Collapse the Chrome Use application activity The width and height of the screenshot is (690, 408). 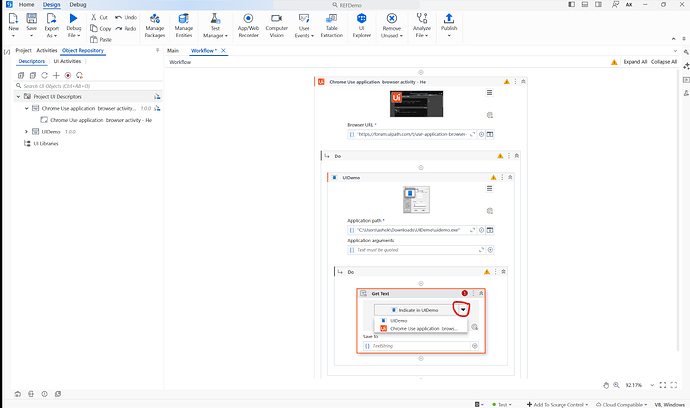[x=523, y=81]
